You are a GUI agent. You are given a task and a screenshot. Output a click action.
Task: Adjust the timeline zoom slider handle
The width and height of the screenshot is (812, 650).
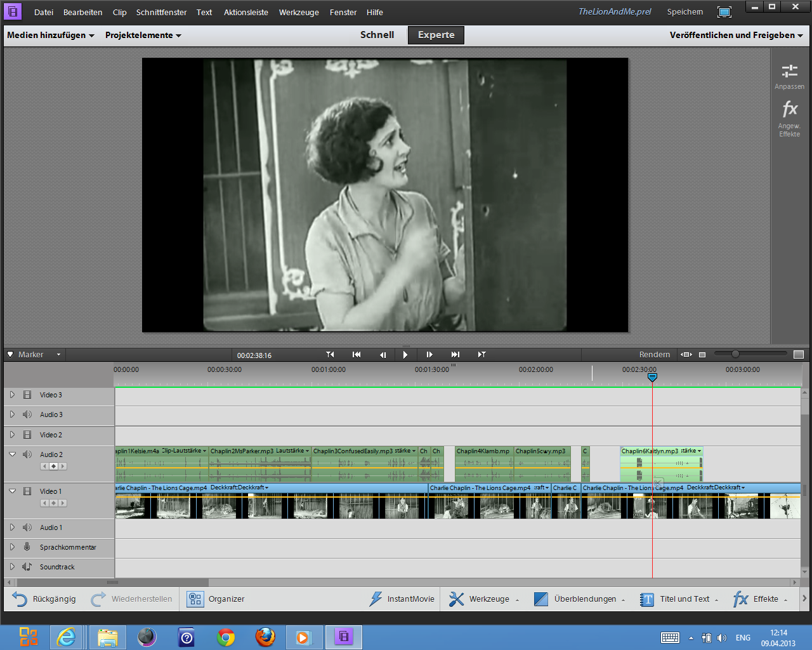point(735,354)
